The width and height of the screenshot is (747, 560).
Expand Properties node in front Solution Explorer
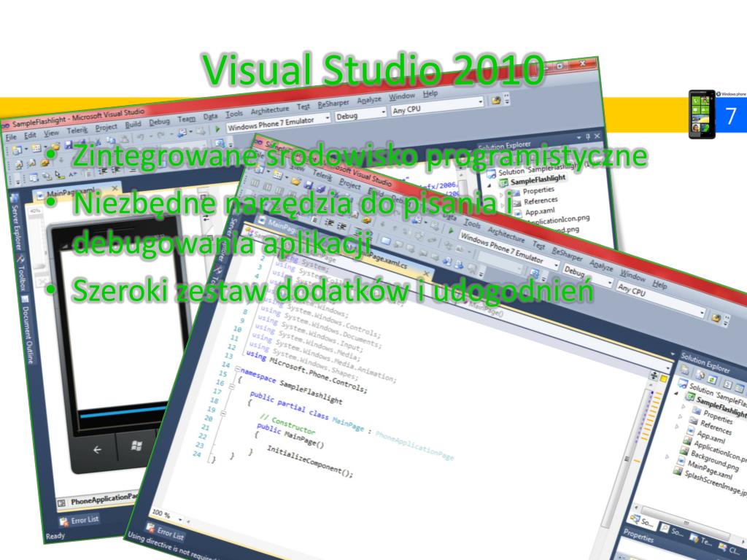[x=684, y=407]
